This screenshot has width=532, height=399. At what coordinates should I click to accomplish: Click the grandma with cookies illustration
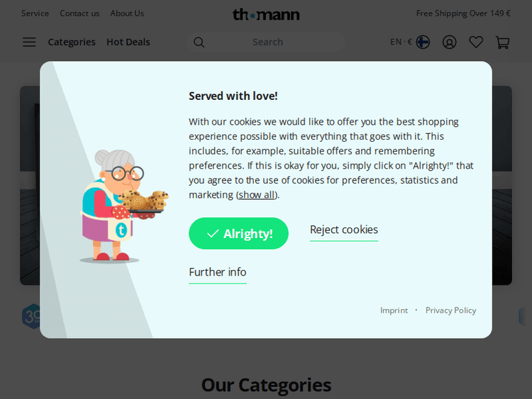[x=122, y=206]
